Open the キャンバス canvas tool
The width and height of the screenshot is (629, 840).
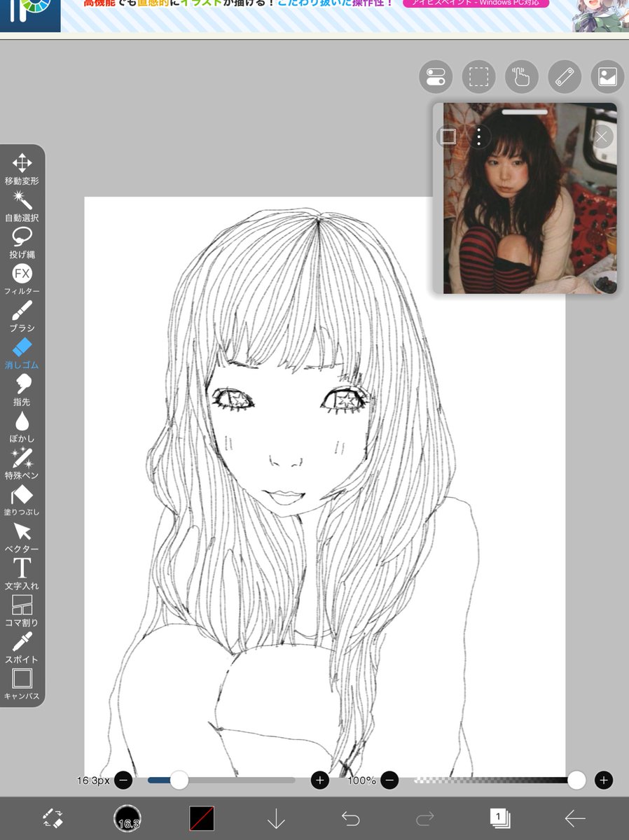point(22,685)
